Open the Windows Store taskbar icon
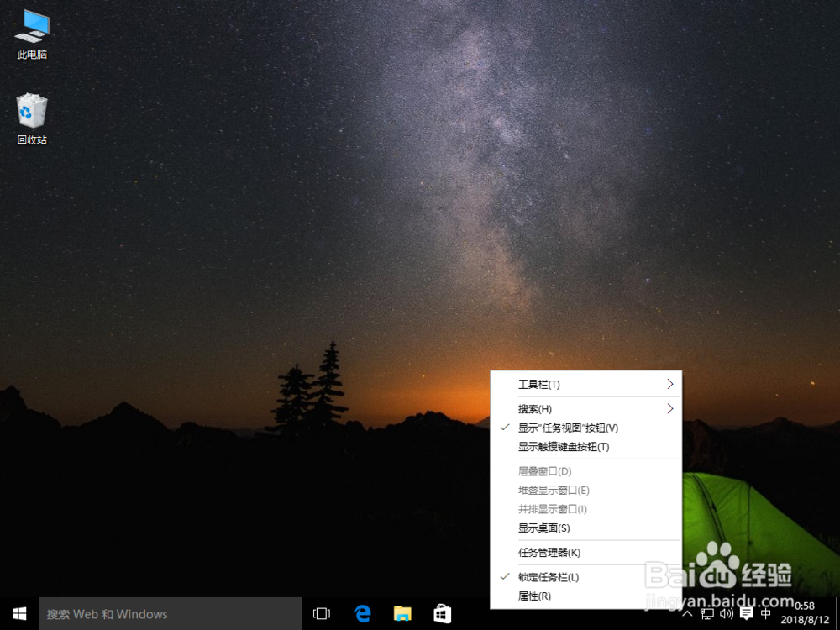 coord(442,613)
